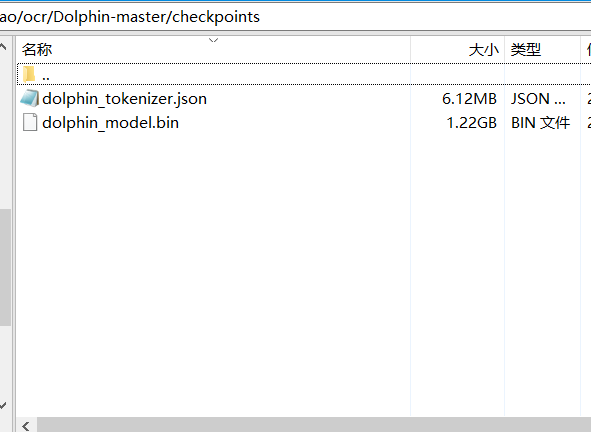This screenshot has width=591, height=432.
Task: Click the left pane scrollbar up arrow
Action: [3, 47]
